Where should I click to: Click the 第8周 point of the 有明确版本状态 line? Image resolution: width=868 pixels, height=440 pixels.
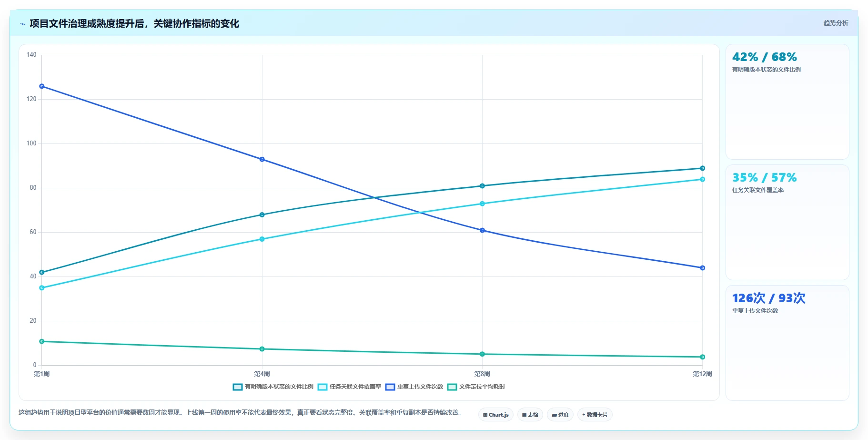(482, 186)
